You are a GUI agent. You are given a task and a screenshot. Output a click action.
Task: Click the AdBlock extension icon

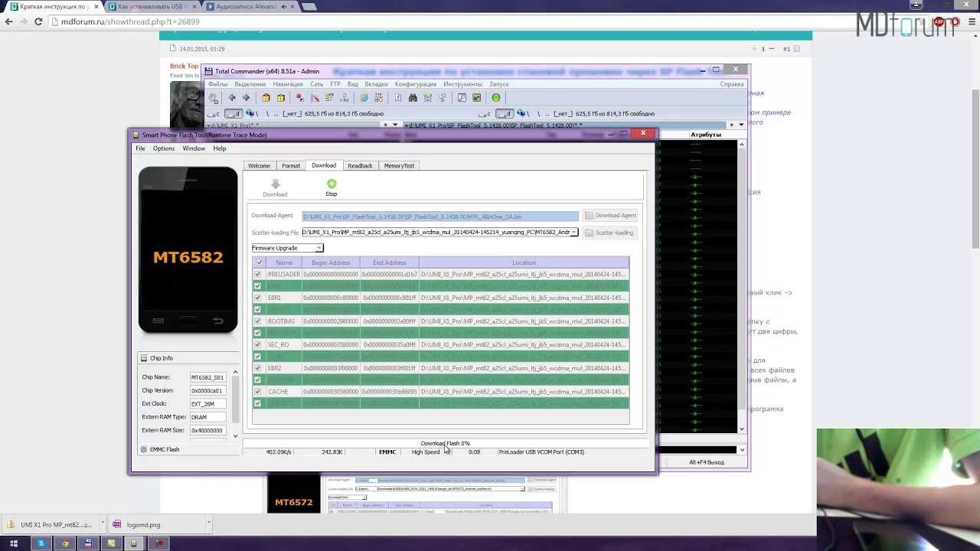(939, 21)
